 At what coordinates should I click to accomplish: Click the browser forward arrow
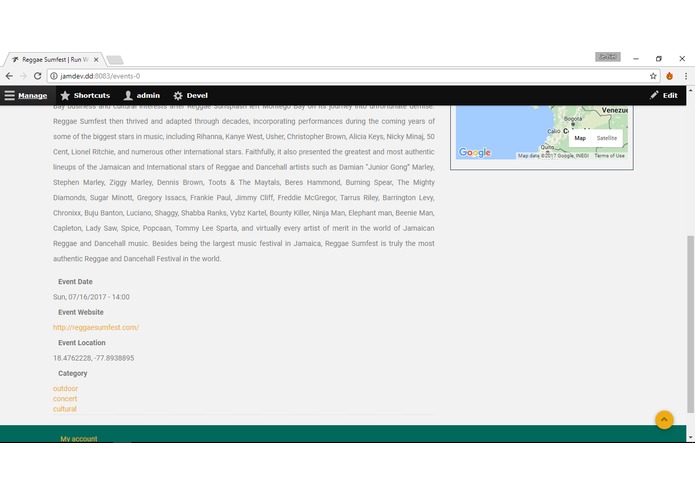[23, 76]
